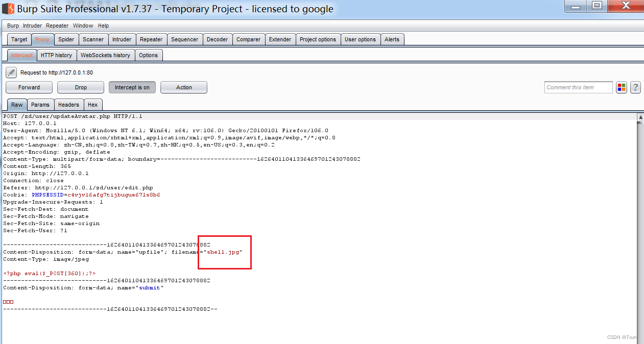Image resolution: width=644 pixels, height=344 pixels.
Task: Click the Connection: close header
Action: [33, 181]
